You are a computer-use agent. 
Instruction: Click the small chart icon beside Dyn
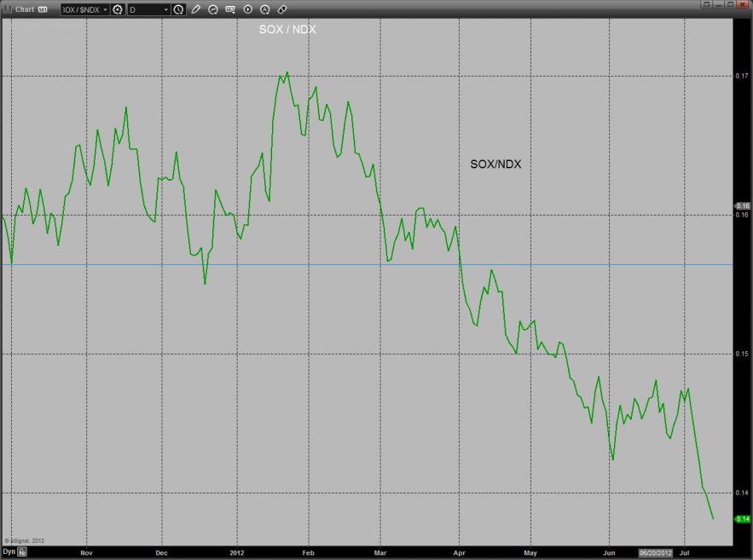point(23,552)
